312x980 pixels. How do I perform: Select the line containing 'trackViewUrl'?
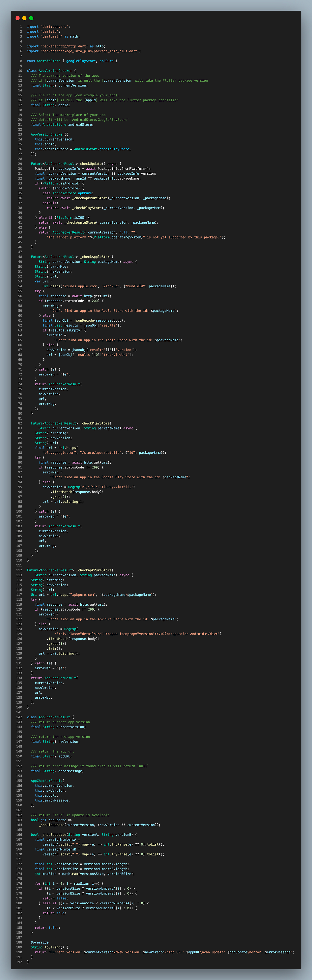[90, 355]
